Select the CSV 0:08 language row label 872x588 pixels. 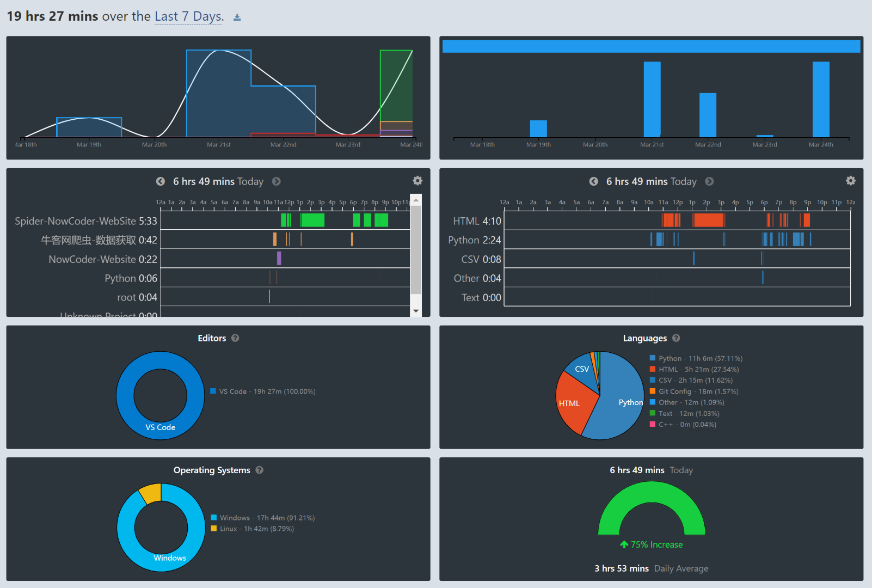481,259
